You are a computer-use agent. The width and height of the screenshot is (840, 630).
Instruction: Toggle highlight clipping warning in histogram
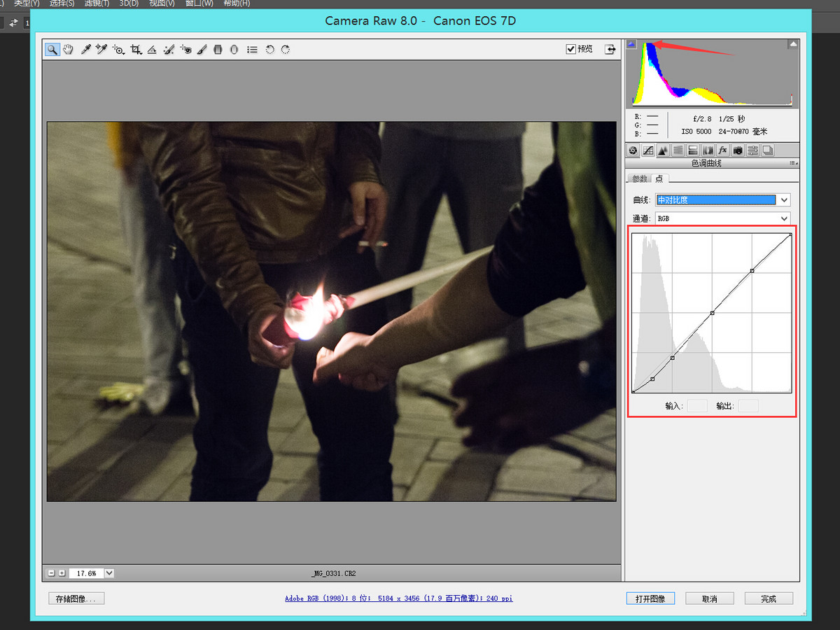pyautogui.click(x=792, y=44)
